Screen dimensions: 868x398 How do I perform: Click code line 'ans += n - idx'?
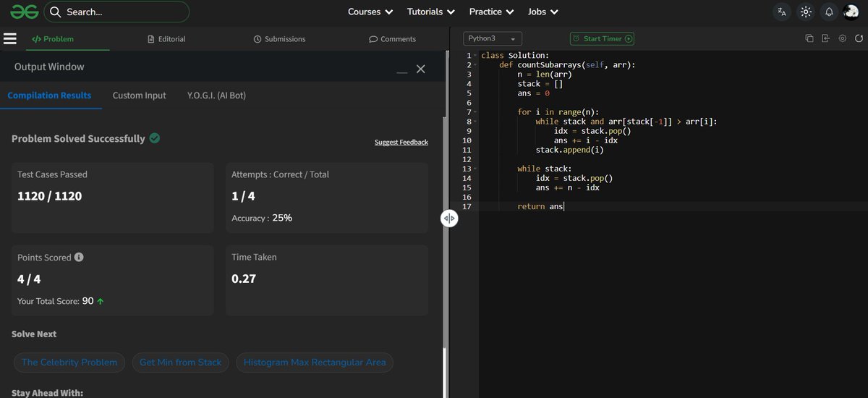[567, 187]
